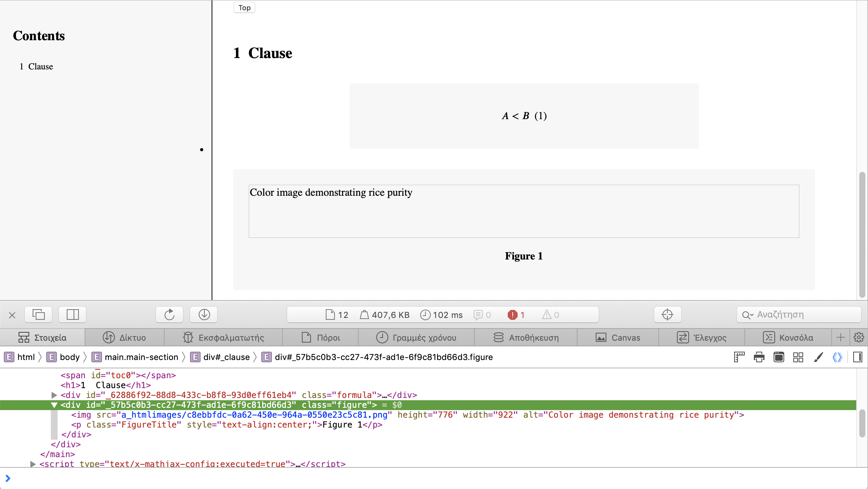Toggle layout compositing borders grid icon
The image size is (868, 489).
coord(798,357)
